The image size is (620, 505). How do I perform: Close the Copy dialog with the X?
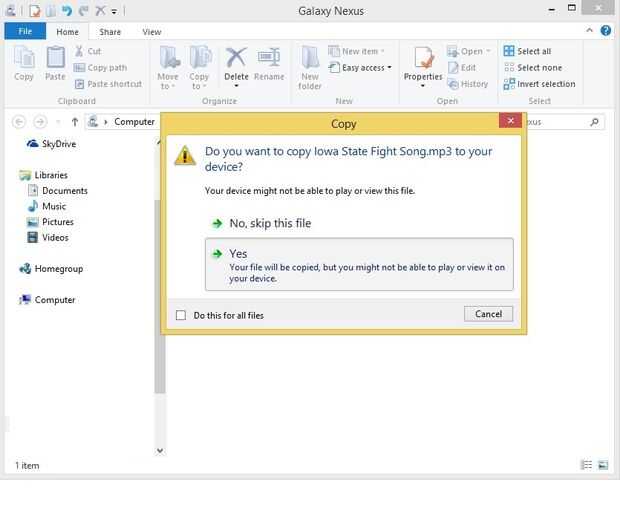pyautogui.click(x=510, y=120)
